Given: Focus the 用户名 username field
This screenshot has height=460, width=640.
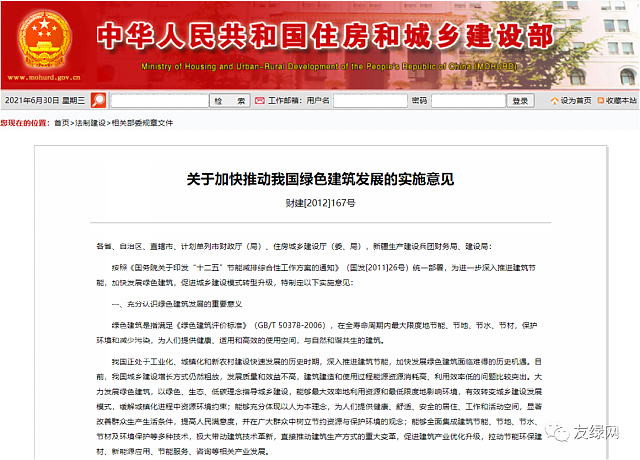Looking at the screenshot, I should pos(370,101).
